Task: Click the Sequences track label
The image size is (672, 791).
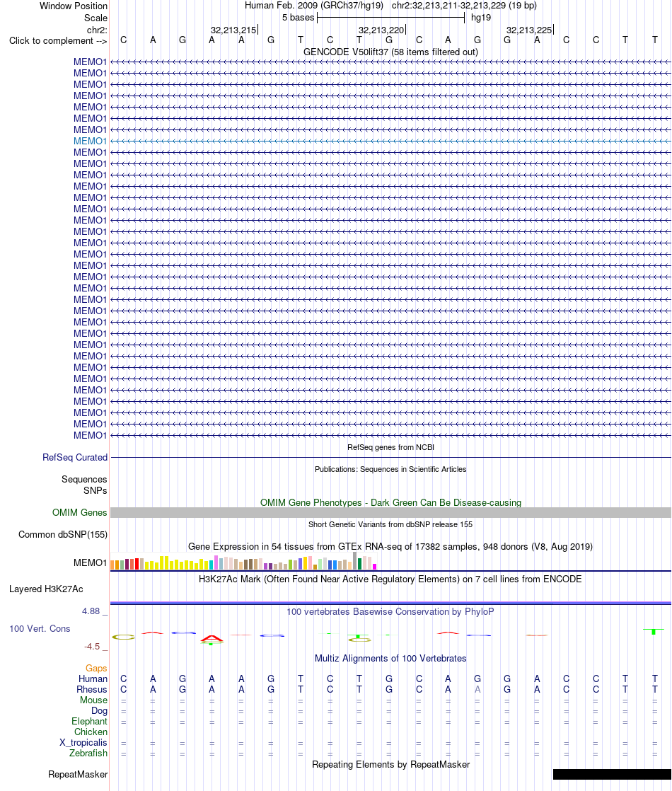Action: point(84,479)
